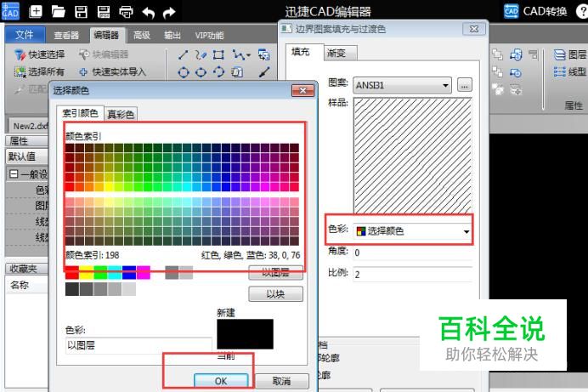Viewport: 588px width, 392px height.
Task: Click the text tool icon after arc
Action: point(237,71)
